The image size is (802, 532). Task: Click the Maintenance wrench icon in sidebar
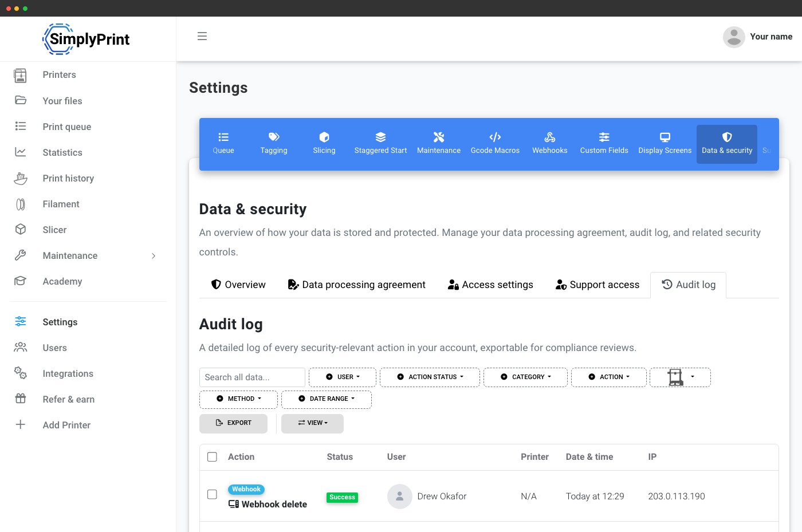(21, 255)
